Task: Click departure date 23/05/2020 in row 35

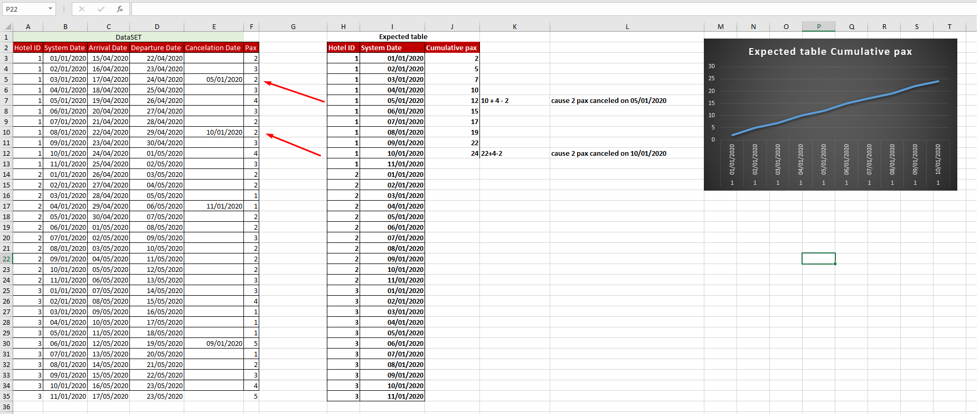Action: pos(157,396)
